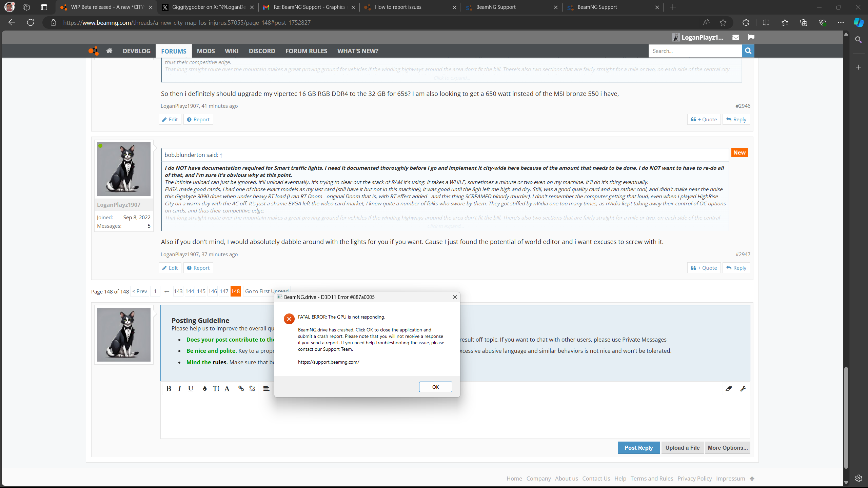Toggle underline formatting in reply editor
This screenshot has height=488, width=868.
pyautogui.click(x=191, y=388)
